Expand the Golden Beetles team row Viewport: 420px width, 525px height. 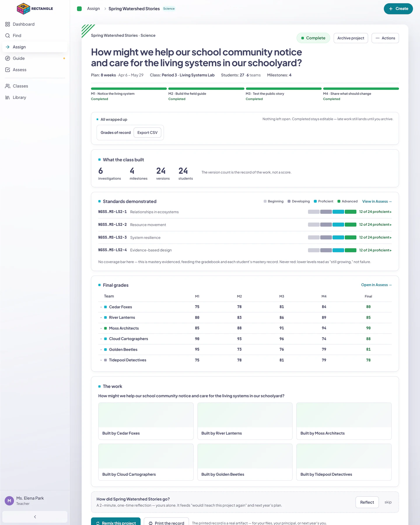pyautogui.click(x=101, y=350)
